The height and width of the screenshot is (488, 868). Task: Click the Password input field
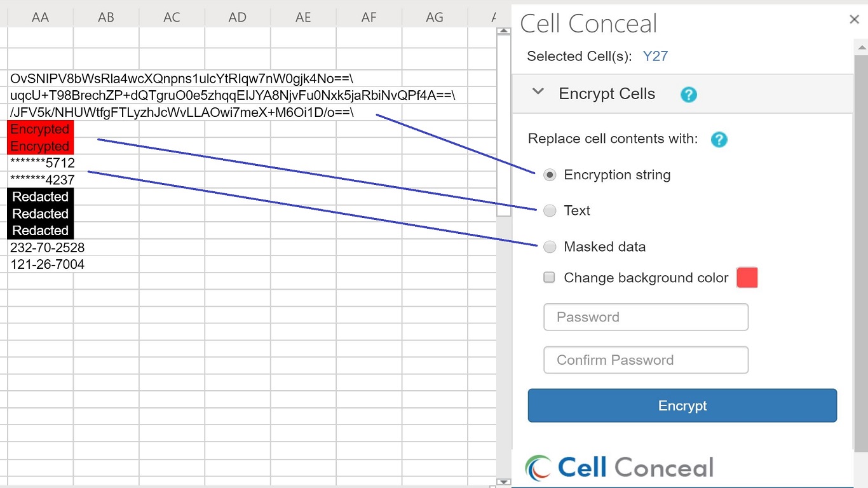(x=646, y=317)
